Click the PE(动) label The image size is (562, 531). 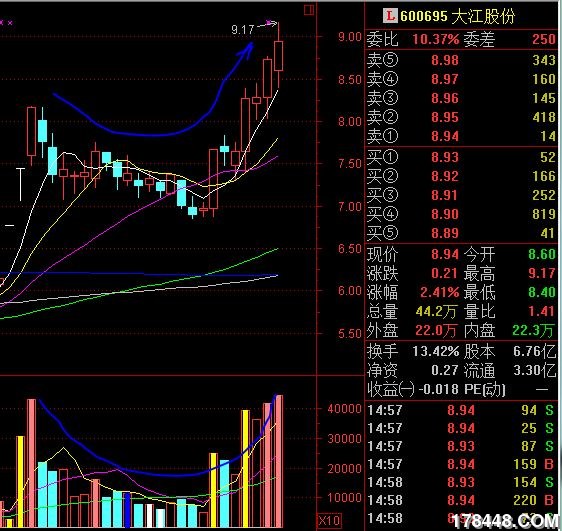click(x=485, y=389)
